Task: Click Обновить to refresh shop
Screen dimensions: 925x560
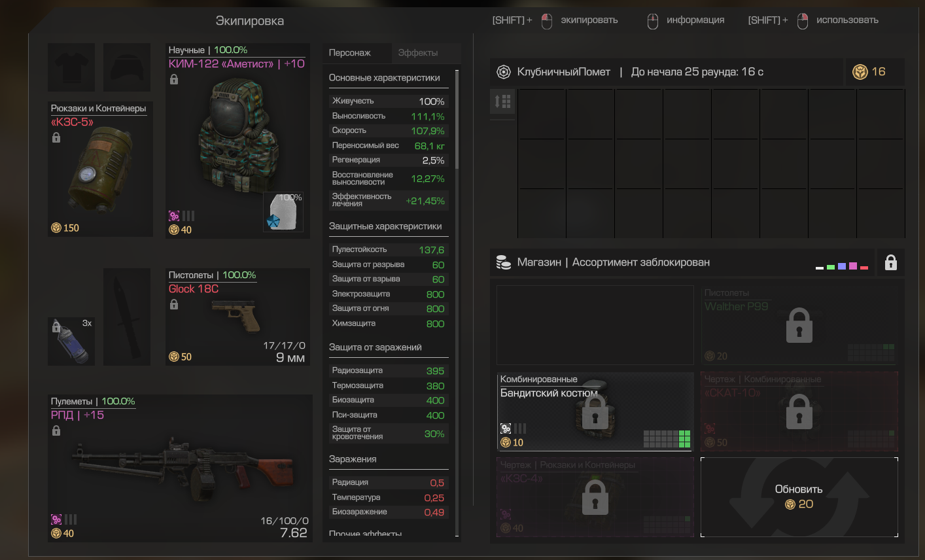Action: pyautogui.click(x=799, y=497)
